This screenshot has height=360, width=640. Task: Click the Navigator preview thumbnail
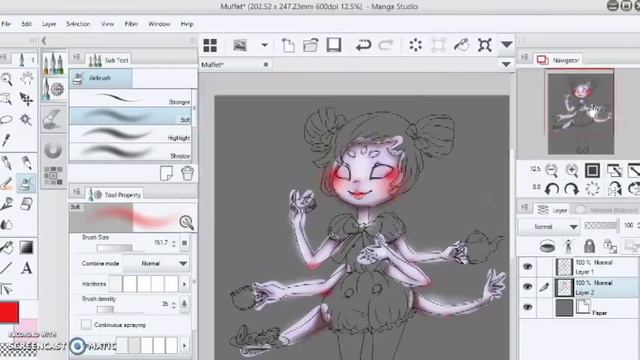coord(580,113)
